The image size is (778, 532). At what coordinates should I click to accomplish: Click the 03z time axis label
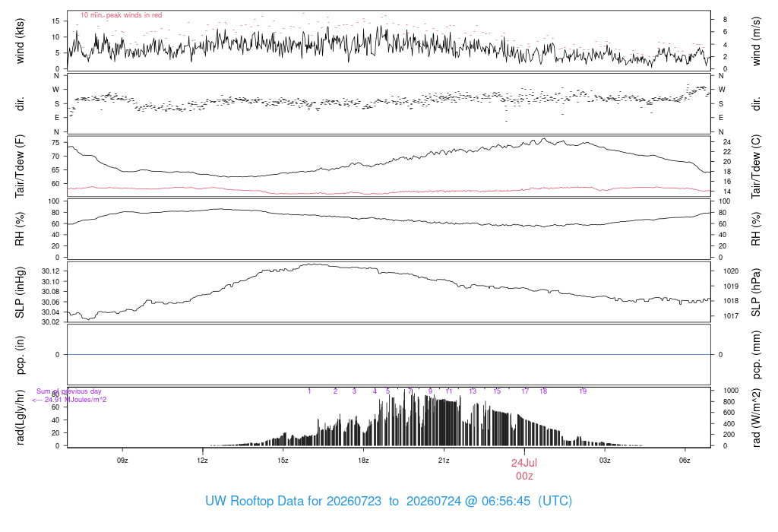(x=604, y=461)
